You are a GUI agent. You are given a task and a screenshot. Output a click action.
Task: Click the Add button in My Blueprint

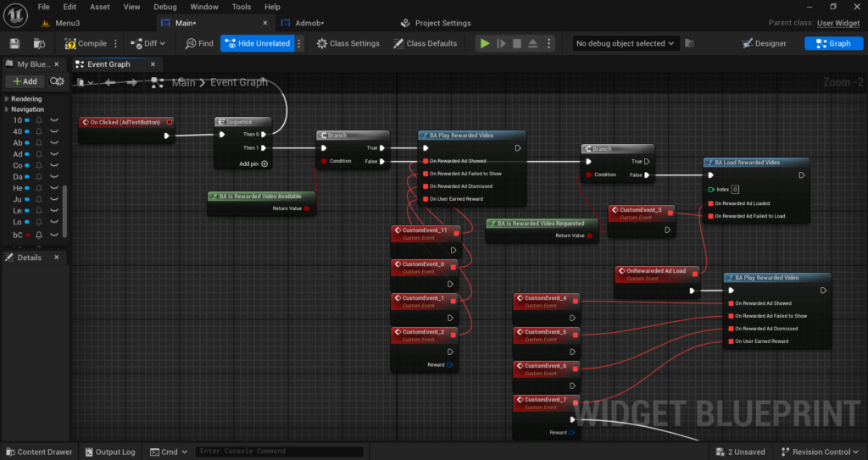click(25, 81)
